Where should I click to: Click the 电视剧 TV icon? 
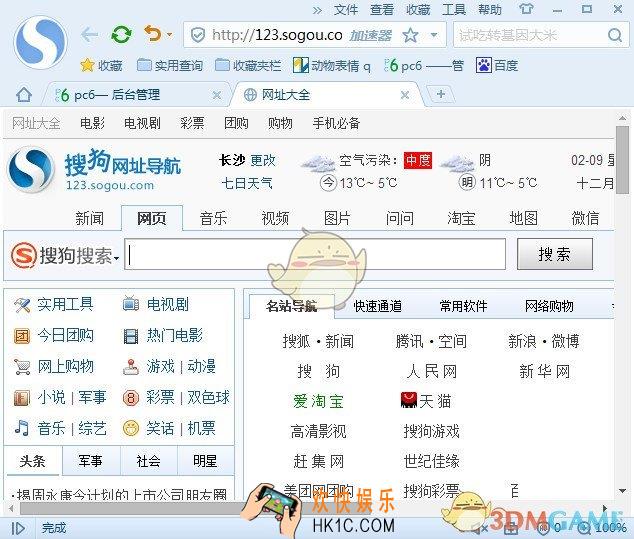pyautogui.click(x=131, y=304)
